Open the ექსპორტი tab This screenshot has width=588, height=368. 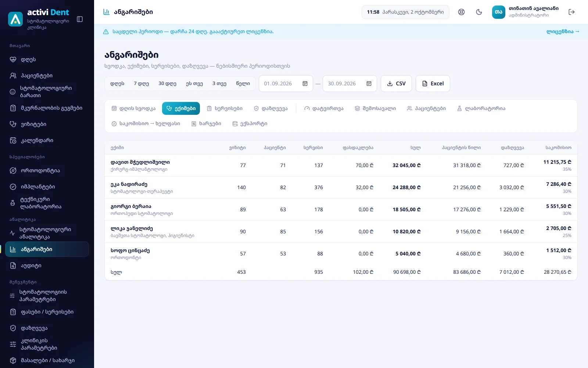[250, 124]
